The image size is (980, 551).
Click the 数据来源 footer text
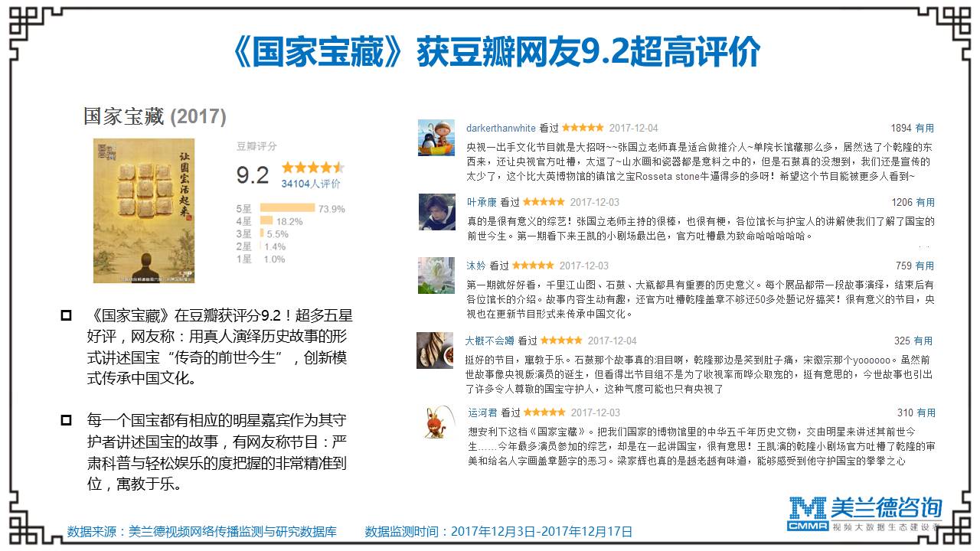[202, 531]
